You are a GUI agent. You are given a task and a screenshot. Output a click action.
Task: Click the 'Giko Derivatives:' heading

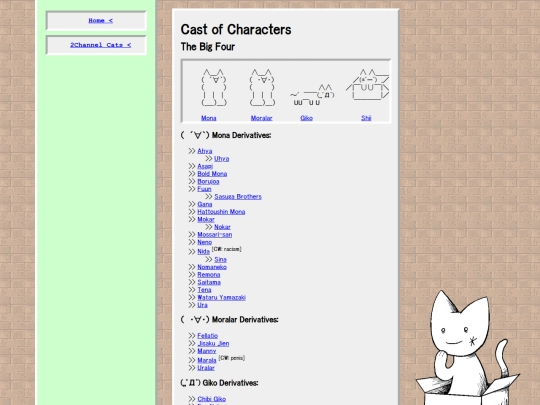click(230, 383)
